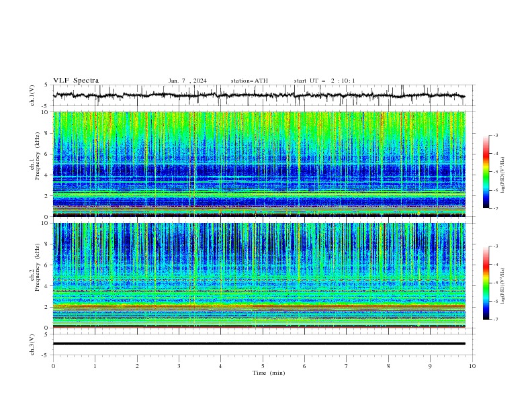Click inside the ch.2 spectrogram panel
This screenshot has height=411, width=532.
point(259,275)
